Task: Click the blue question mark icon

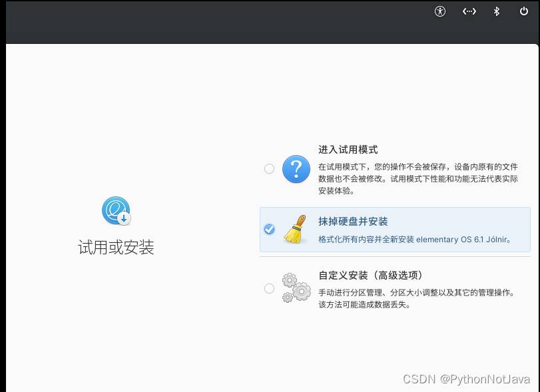Action: [x=296, y=169]
